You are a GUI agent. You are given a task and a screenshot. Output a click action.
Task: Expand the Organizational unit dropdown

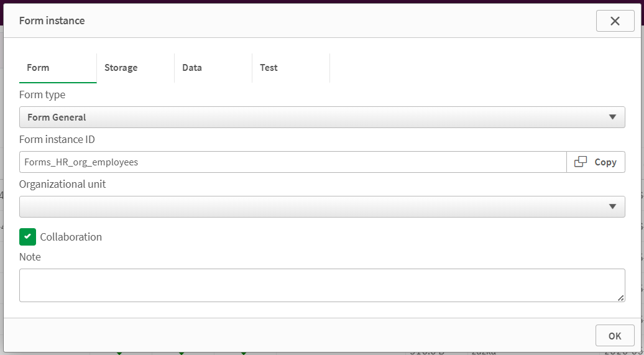click(322, 206)
